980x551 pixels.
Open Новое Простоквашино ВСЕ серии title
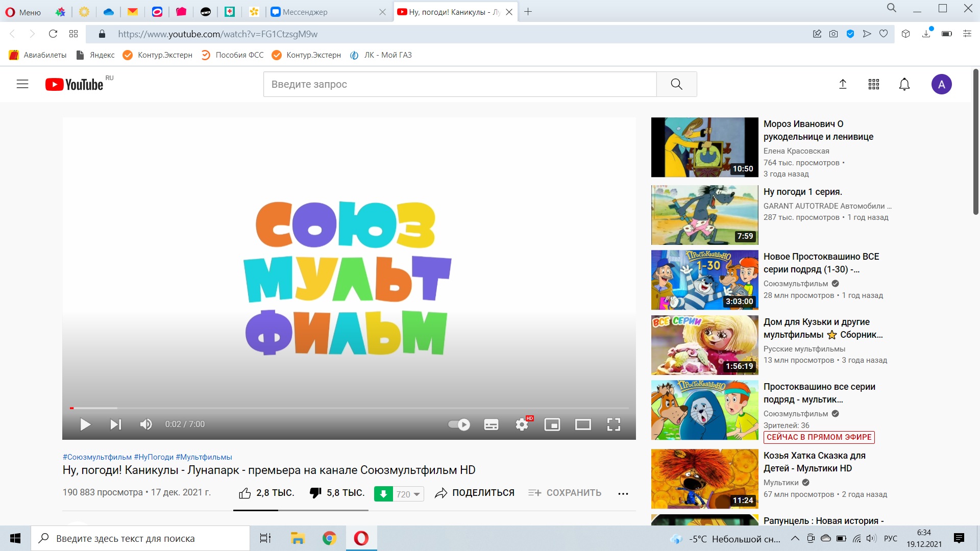click(x=821, y=263)
